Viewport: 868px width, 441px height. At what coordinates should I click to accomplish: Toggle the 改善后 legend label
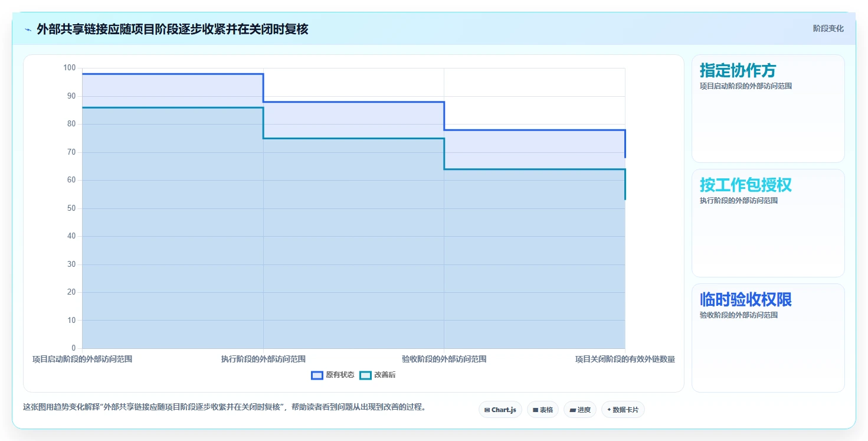click(x=385, y=375)
